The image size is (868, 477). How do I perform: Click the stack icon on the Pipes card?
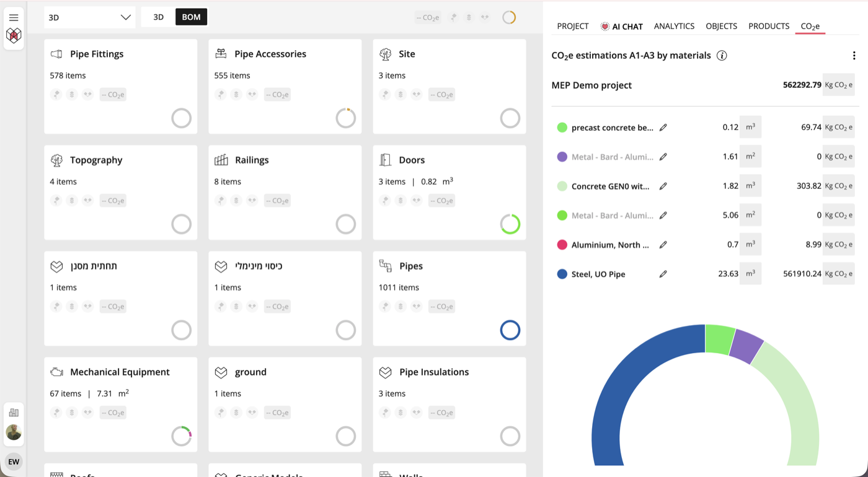pyautogui.click(x=401, y=307)
